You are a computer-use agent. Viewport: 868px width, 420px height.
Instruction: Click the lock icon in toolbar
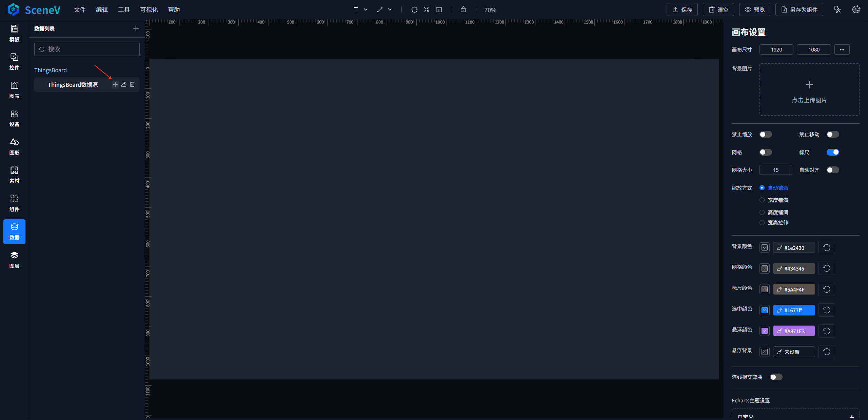click(x=463, y=9)
